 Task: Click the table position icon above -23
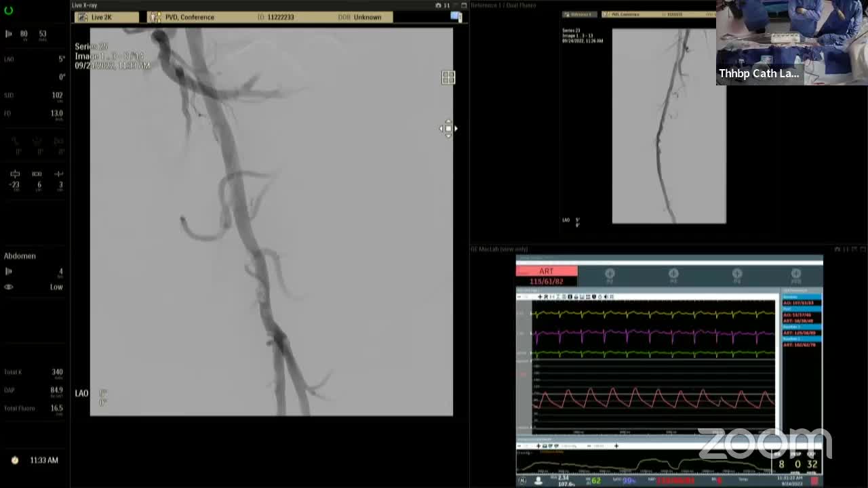(x=15, y=174)
